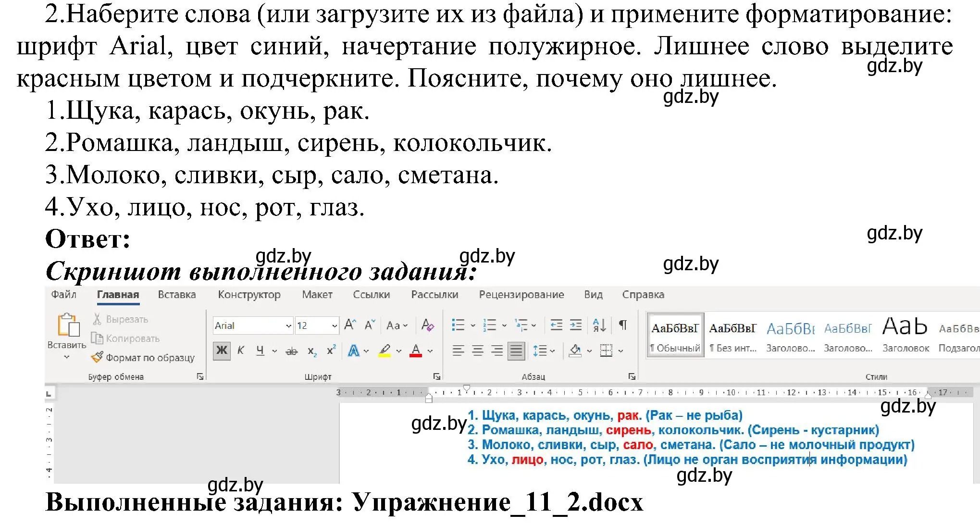Sort text with the A-Я sort icon

click(x=599, y=326)
